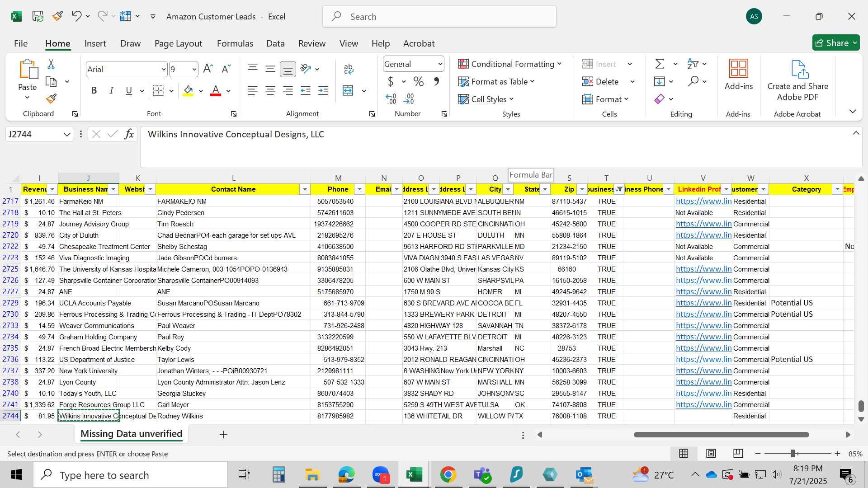Switch to Page Layout view in status bar
Viewport: 868px width, 488px height.
click(x=711, y=453)
